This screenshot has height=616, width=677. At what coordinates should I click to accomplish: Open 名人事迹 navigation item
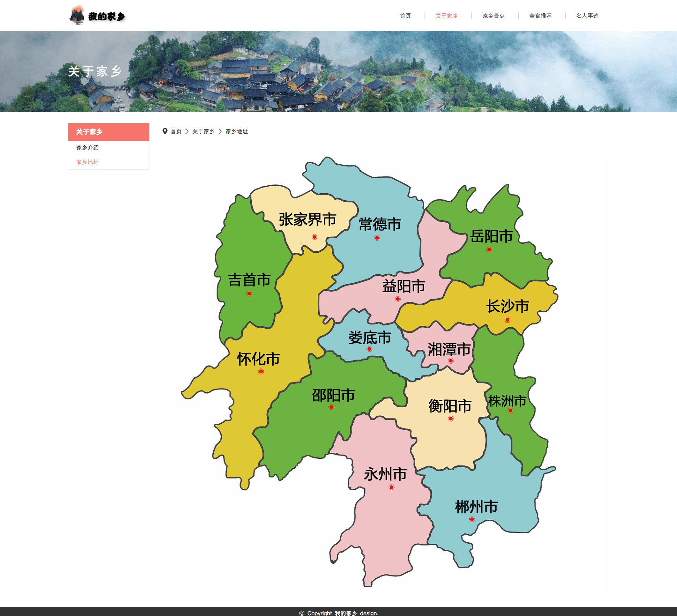coord(587,16)
